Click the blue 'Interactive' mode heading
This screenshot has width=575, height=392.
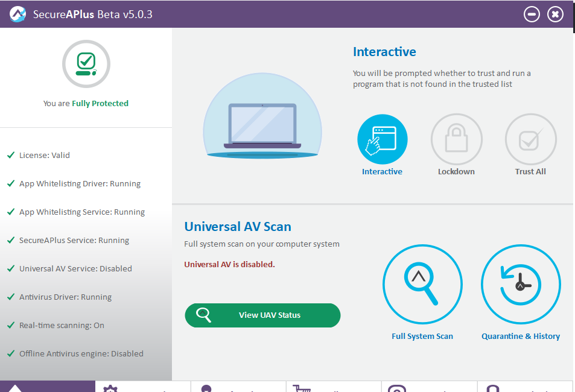384,52
